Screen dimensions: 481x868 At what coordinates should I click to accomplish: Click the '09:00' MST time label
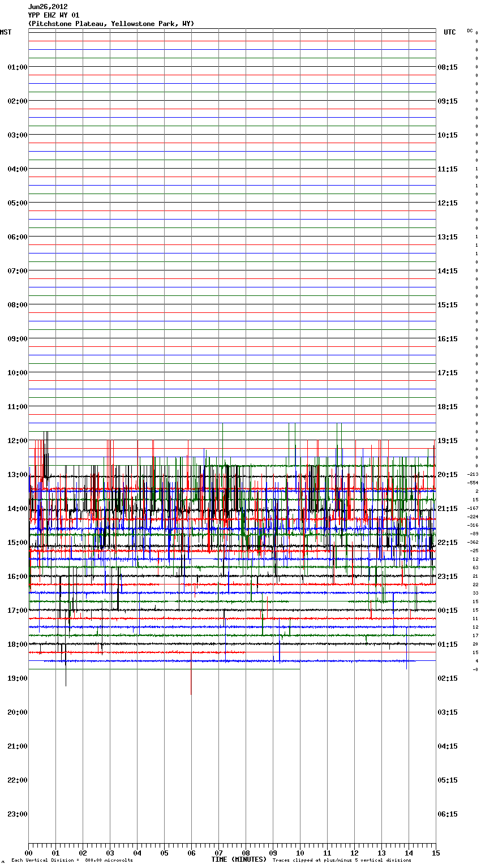click(x=18, y=339)
